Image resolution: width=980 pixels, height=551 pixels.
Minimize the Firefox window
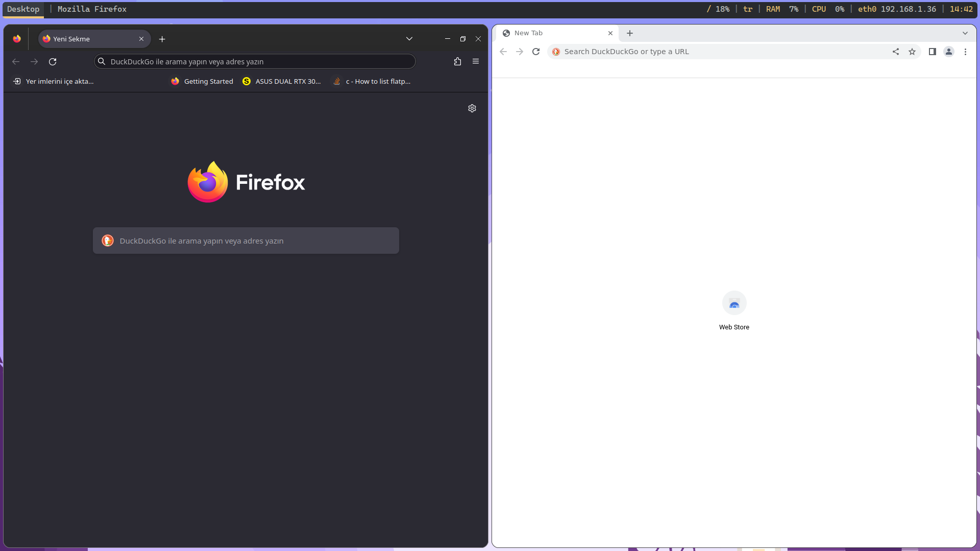click(448, 39)
